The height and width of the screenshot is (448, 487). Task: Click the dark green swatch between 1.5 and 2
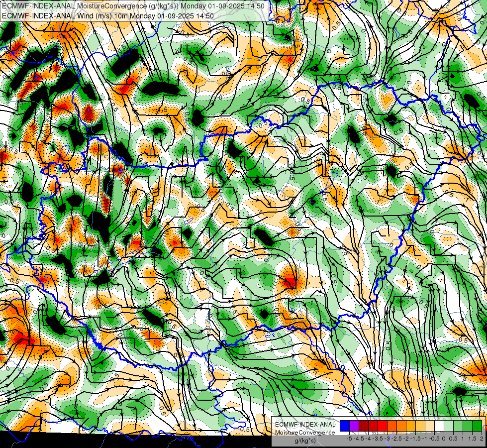pos(477,426)
